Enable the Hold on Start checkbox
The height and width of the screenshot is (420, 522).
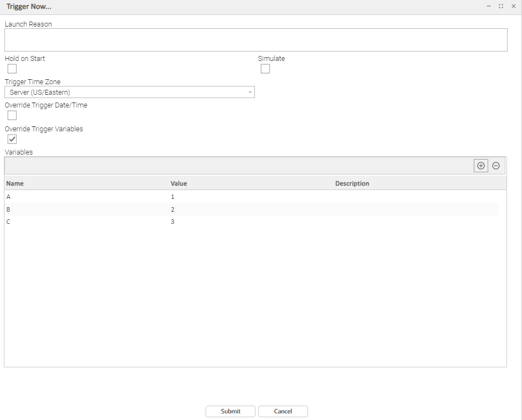[12, 69]
